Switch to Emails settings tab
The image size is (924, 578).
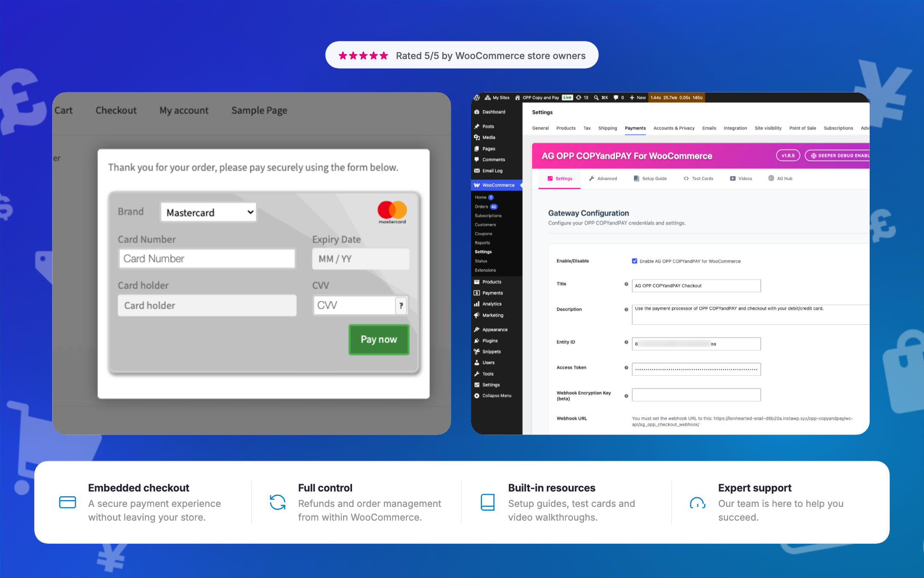(x=709, y=128)
